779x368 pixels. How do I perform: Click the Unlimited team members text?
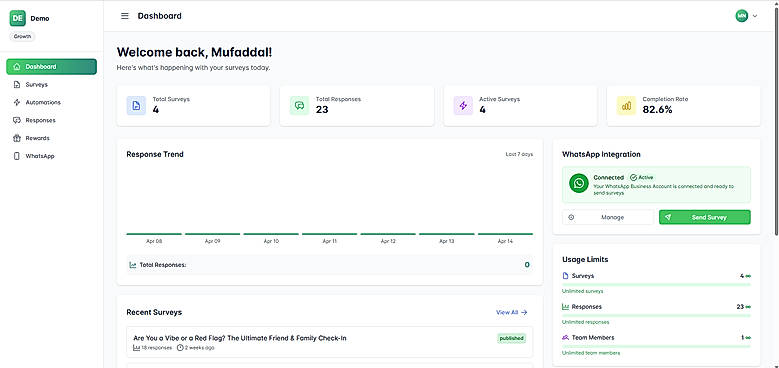[591, 353]
